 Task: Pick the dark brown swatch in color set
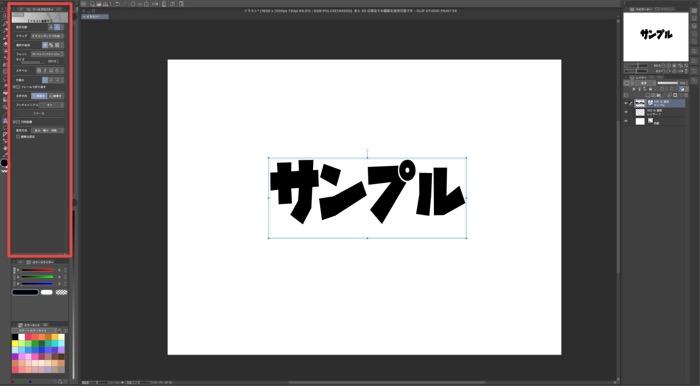pos(61,357)
